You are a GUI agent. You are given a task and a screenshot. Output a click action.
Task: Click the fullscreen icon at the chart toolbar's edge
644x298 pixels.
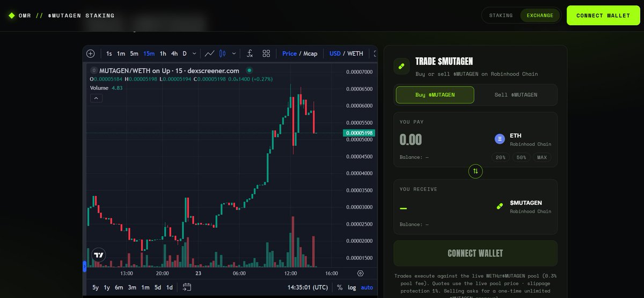click(375, 54)
